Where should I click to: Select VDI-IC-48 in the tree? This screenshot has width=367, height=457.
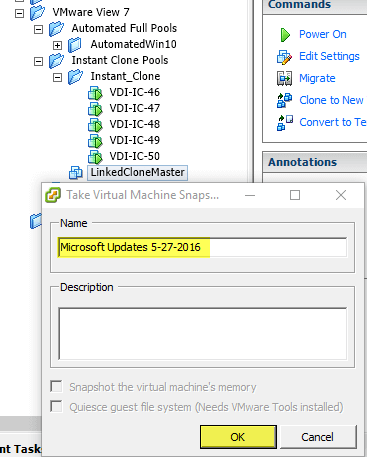(x=135, y=124)
